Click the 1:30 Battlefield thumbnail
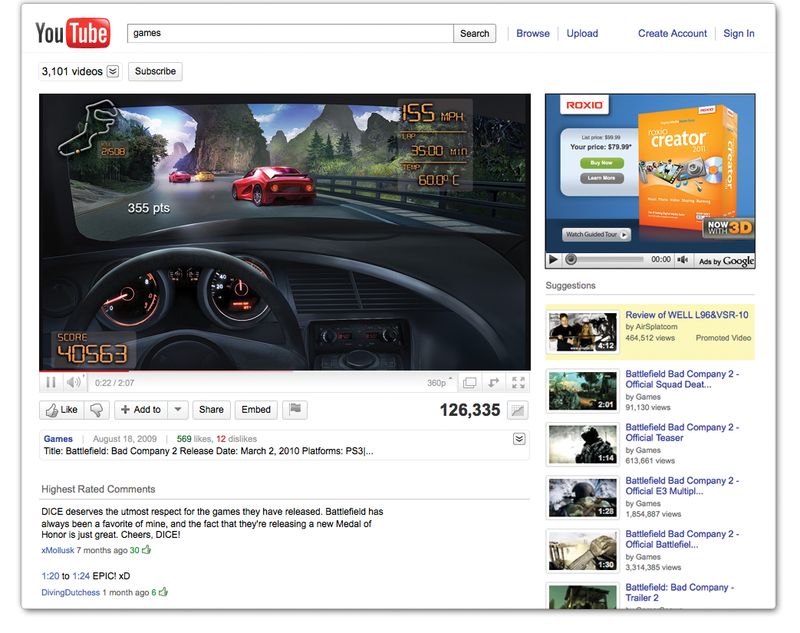The width and height of the screenshot is (800, 633). coord(583,551)
